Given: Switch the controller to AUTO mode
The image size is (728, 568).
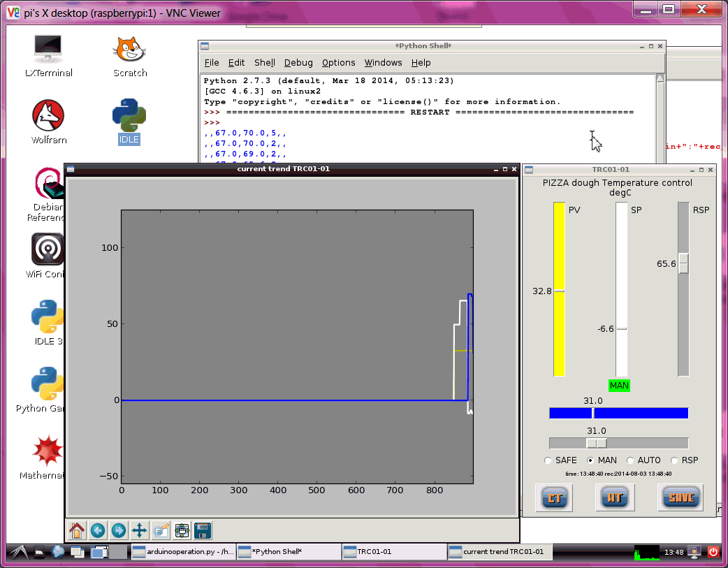Looking at the screenshot, I should pyautogui.click(x=631, y=460).
